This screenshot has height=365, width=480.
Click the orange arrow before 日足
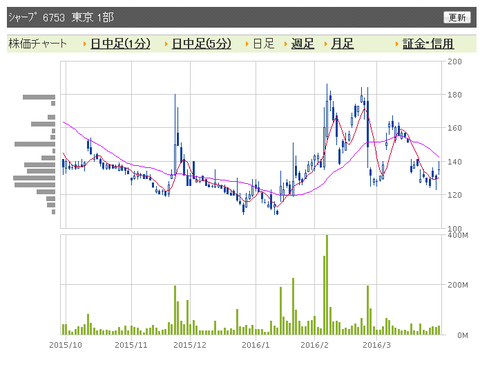[x=247, y=44]
